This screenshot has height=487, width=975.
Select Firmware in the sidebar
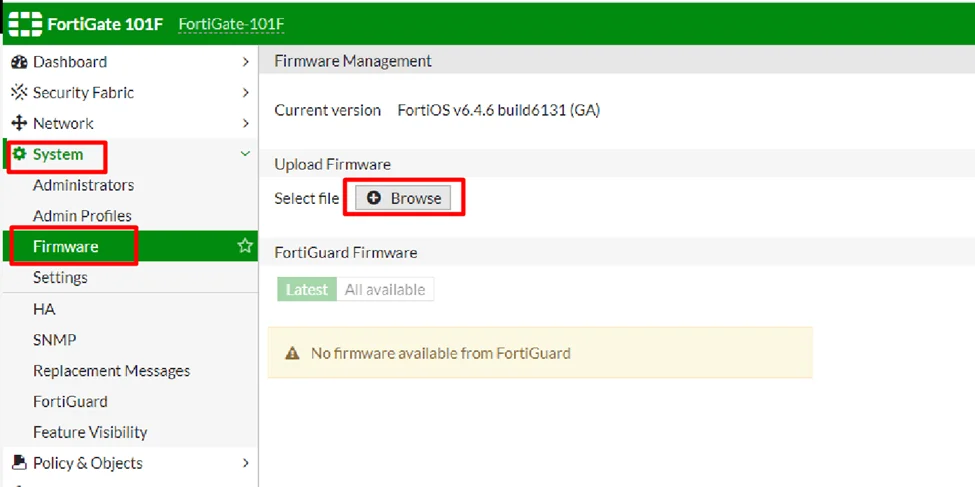(x=130, y=246)
